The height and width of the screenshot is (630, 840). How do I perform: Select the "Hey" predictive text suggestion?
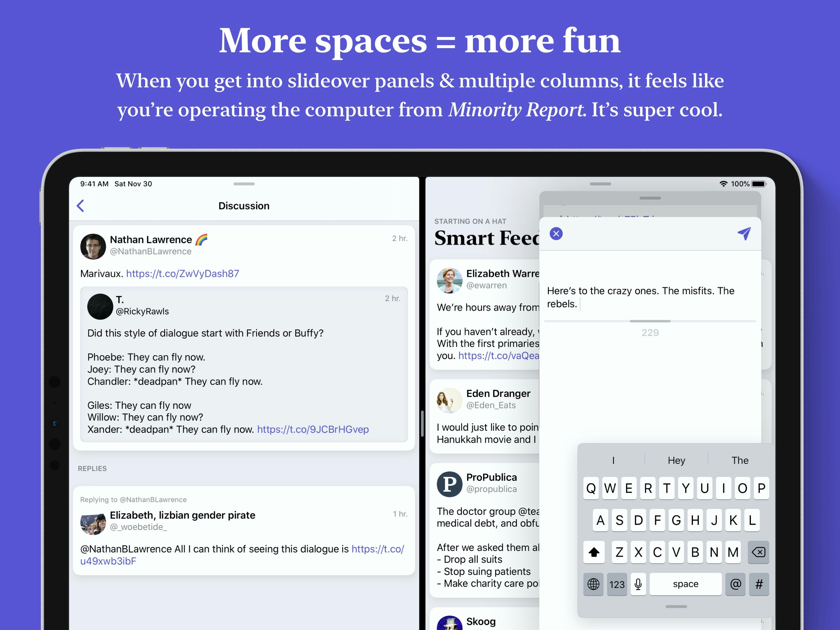tap(676, 460)
